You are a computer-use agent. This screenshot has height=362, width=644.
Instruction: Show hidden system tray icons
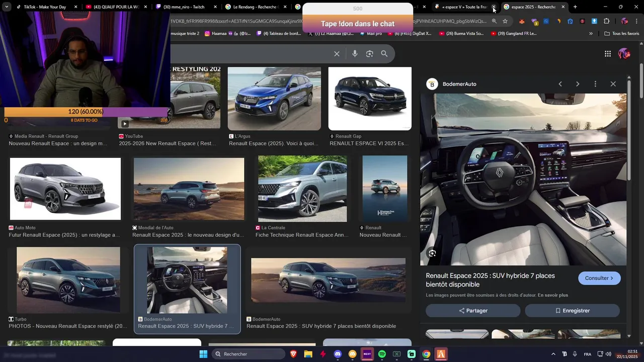point(553,354)
